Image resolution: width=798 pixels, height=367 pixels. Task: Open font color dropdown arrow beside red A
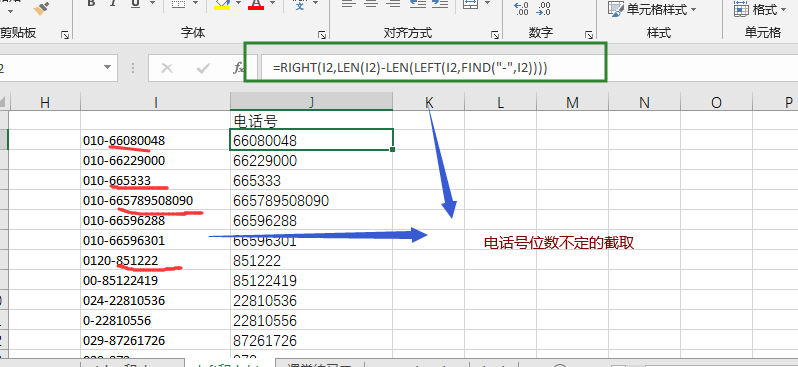coord(273,4)
